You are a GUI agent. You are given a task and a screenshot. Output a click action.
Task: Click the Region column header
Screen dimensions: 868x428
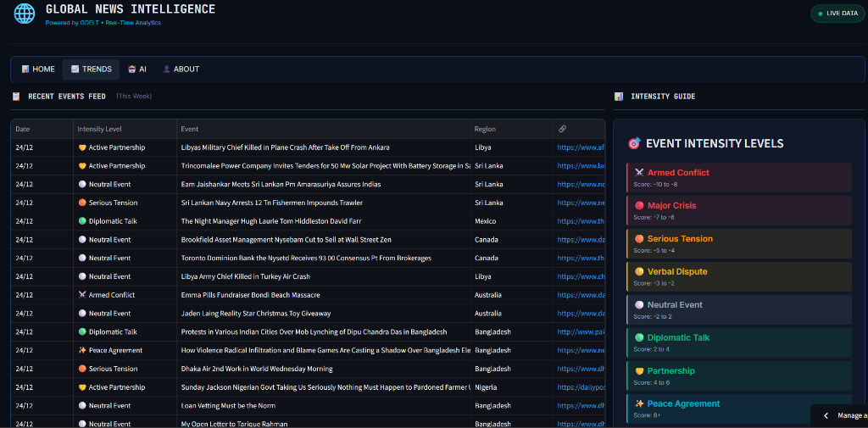511,129
